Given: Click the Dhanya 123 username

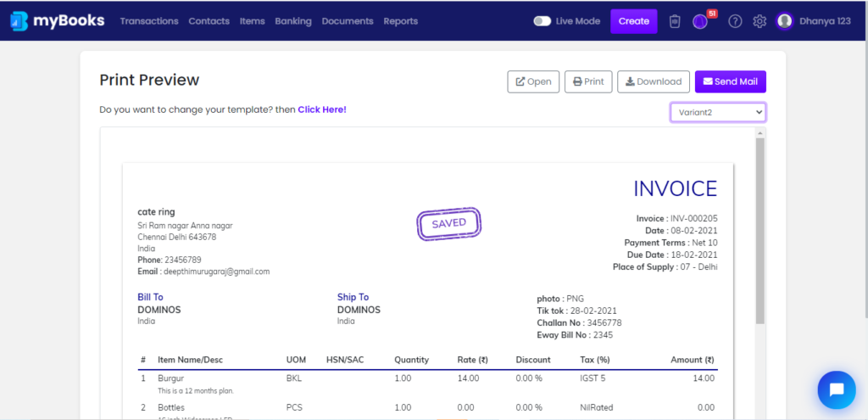Looking at the screenshot, I should click(x=825, y=21).
